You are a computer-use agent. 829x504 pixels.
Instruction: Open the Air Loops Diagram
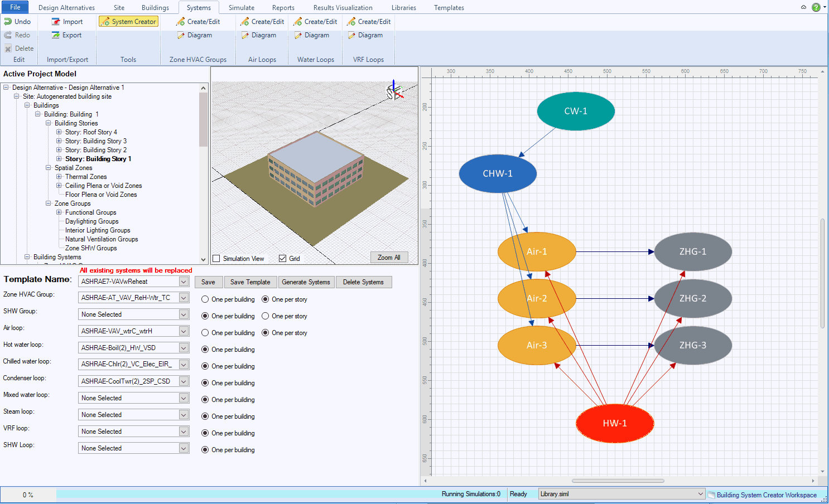[259, 35]
